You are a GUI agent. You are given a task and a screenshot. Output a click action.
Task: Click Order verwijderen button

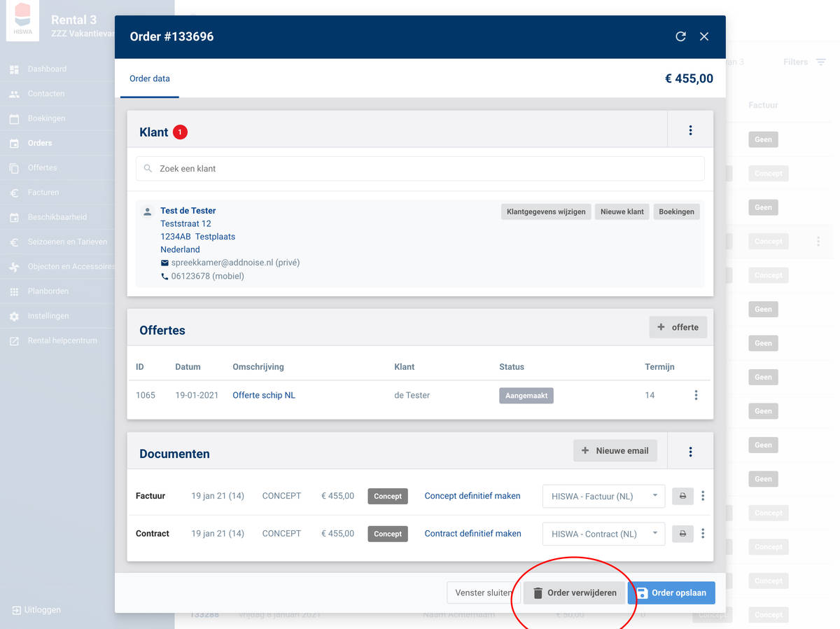point(574,593)
